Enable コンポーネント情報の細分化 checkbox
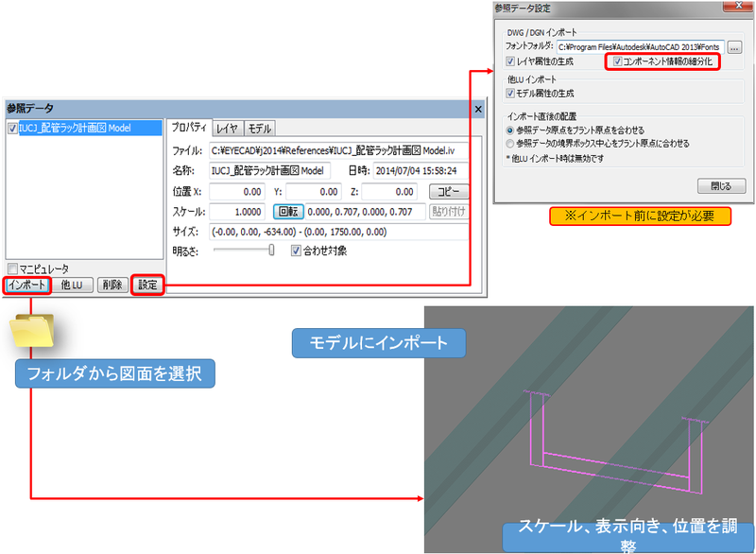This screenshot has height=554, width=756. pos(618,61)
